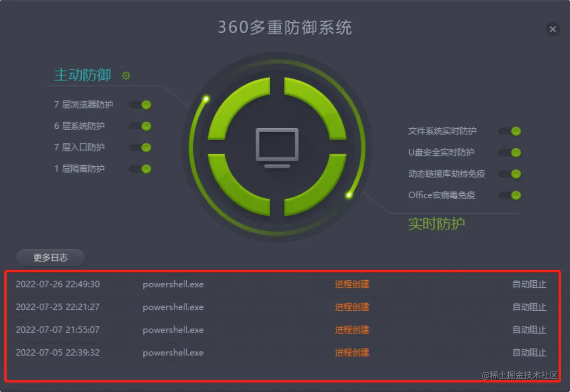Click the Office宏病毒免疫 label
The image size is (570, 392).
pyautogui.click(x=442, y=195)
